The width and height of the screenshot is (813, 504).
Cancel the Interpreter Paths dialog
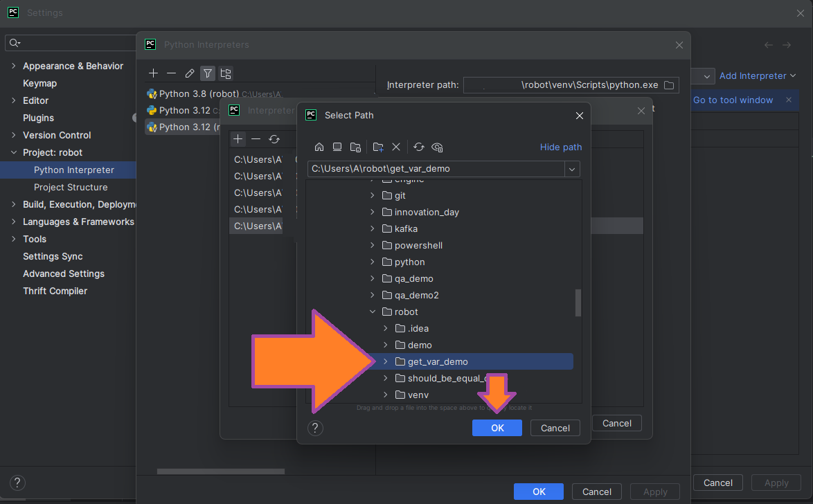pyautogui.click(x=616, y=423)
